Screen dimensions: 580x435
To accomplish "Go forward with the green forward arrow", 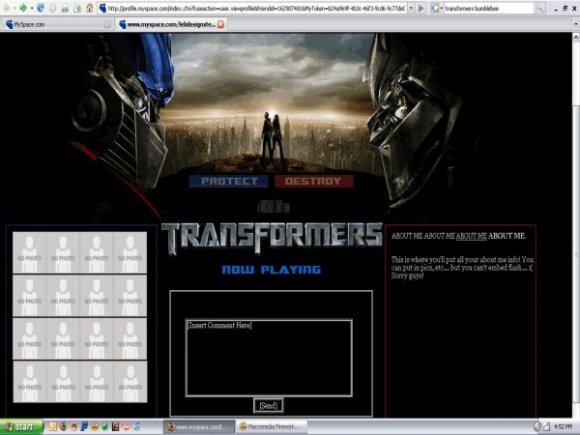I will pos(23,8).
